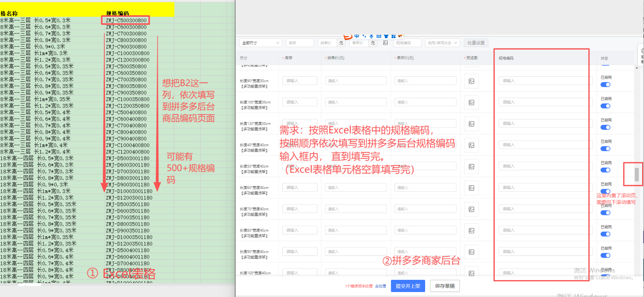The image size is (644, 297).
Task: Click preview image icon for 长度90*宽度30cm row
Action: tap(471, 81)
